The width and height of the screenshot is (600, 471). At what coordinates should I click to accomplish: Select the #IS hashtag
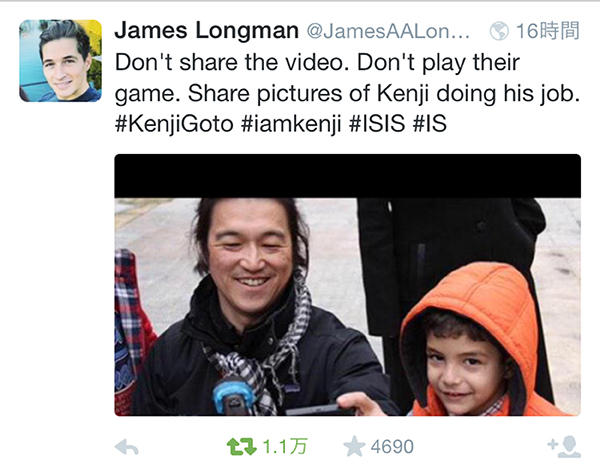(x=430, y=124)
